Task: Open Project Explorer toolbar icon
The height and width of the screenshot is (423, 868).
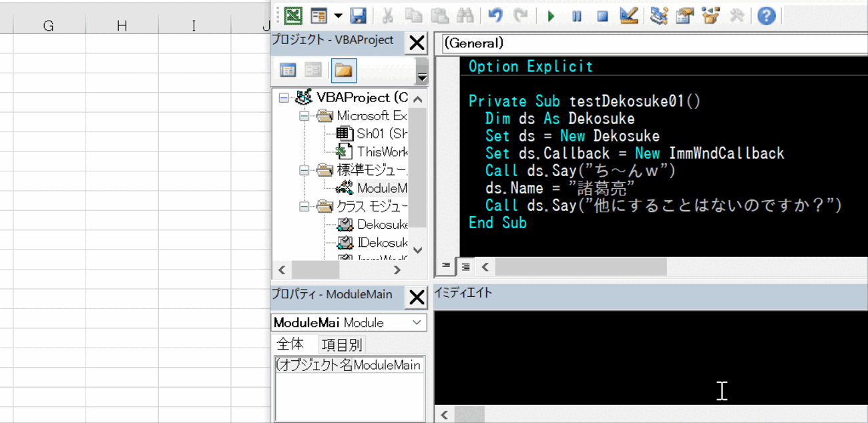Action: pyautogui.click(x=659, y=15)
